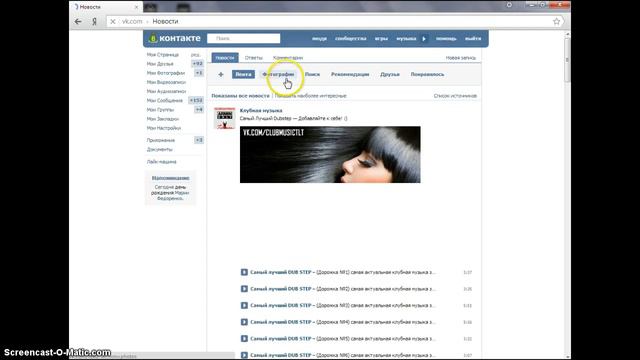Open Мои Друзья in sidebar
The image size is (640, 360).
160,64
